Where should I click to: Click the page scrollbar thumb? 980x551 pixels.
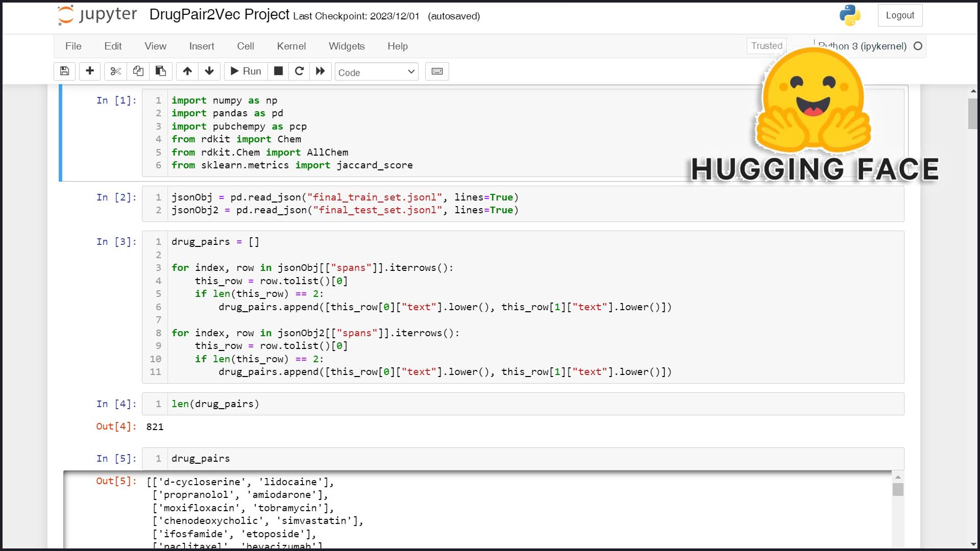point(973,113)
